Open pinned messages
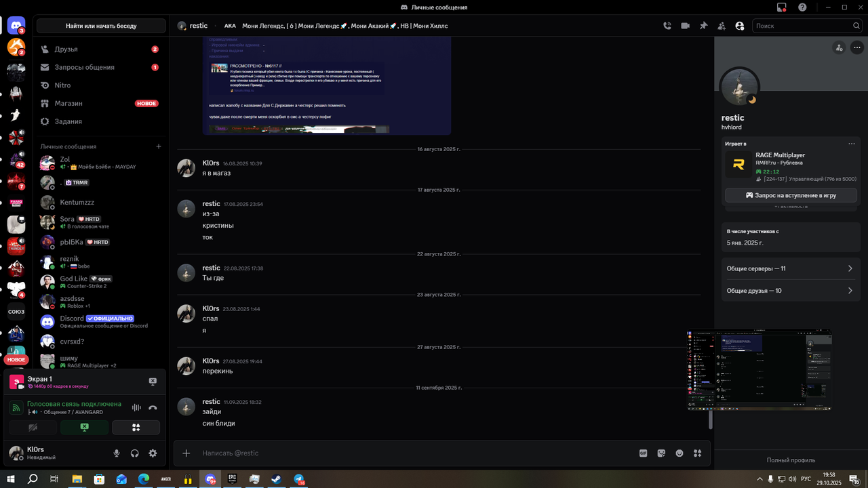Viewport: 868px width, 488px height. tap(703, 26)
